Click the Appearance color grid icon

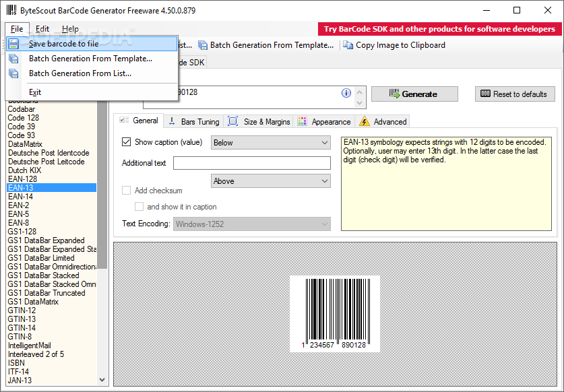coord(302,121)
